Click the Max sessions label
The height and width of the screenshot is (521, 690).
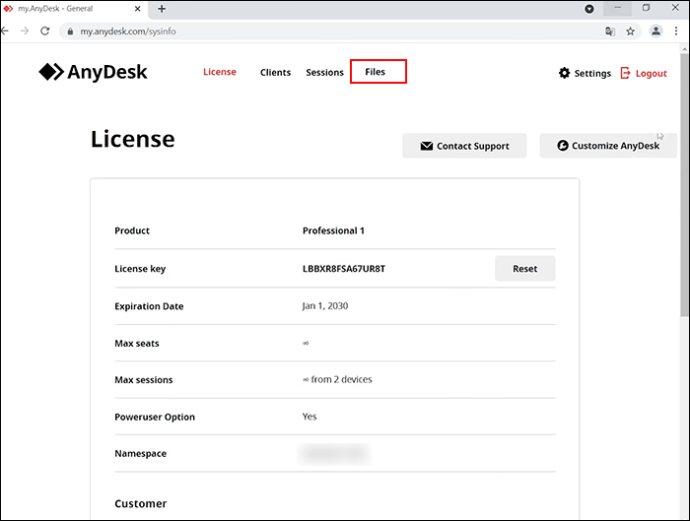[x=143, y=380]
